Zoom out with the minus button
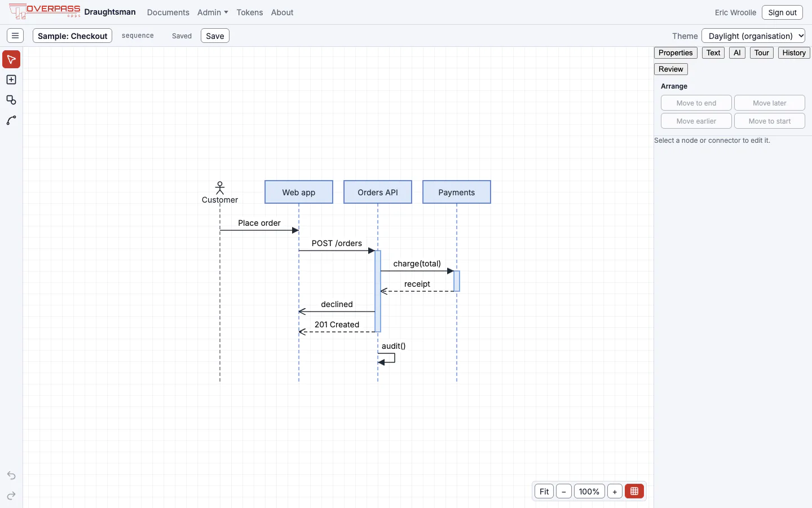This screenshot has height=508, width=812. coord(564,491)
